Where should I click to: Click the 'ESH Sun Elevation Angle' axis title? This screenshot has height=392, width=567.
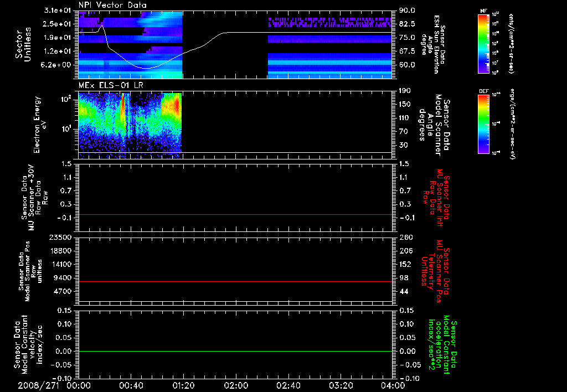tap(433, 44)
